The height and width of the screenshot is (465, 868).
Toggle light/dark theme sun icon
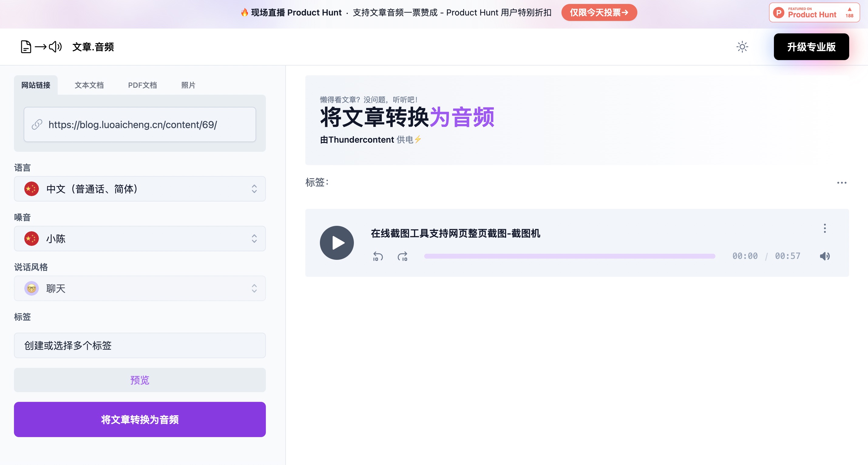click(742, 47)
